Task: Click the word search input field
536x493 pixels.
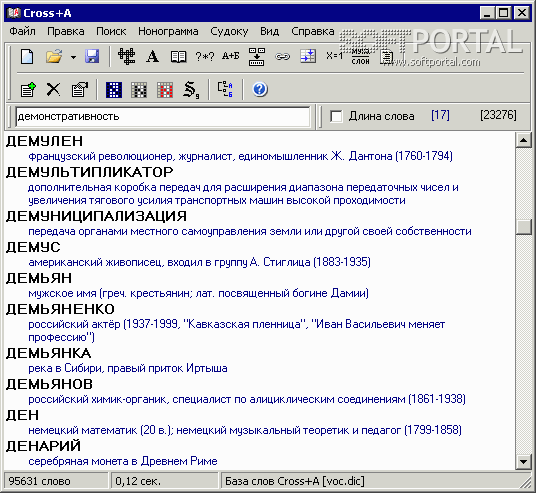Action: [163, 117]
